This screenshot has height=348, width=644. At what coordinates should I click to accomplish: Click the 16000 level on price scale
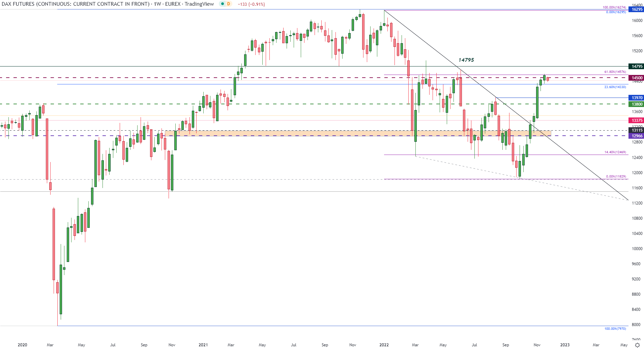click(637, 21)
